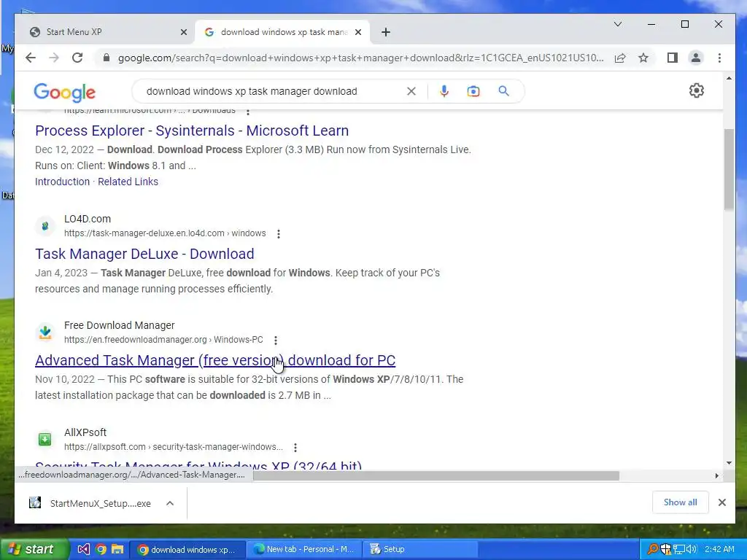Click scrollbar up arrow

(x=729, y=78)
